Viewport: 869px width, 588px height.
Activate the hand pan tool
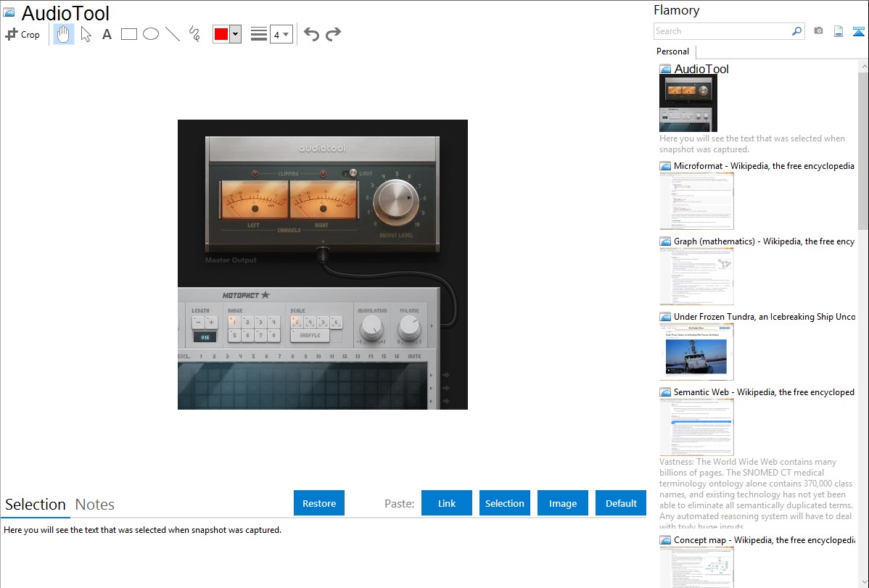pyautogui.click(x=64, y=34)
